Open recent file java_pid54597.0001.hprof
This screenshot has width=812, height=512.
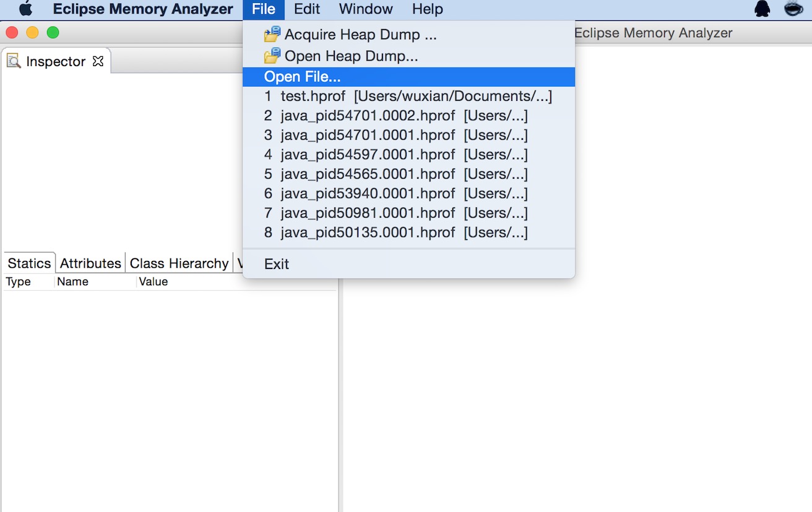408,155
